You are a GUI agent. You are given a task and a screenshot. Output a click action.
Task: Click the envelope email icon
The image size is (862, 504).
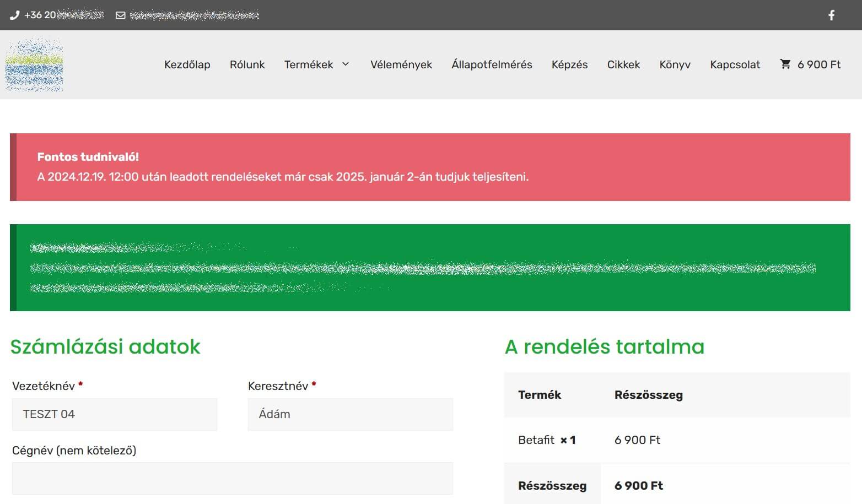(120, 15)
